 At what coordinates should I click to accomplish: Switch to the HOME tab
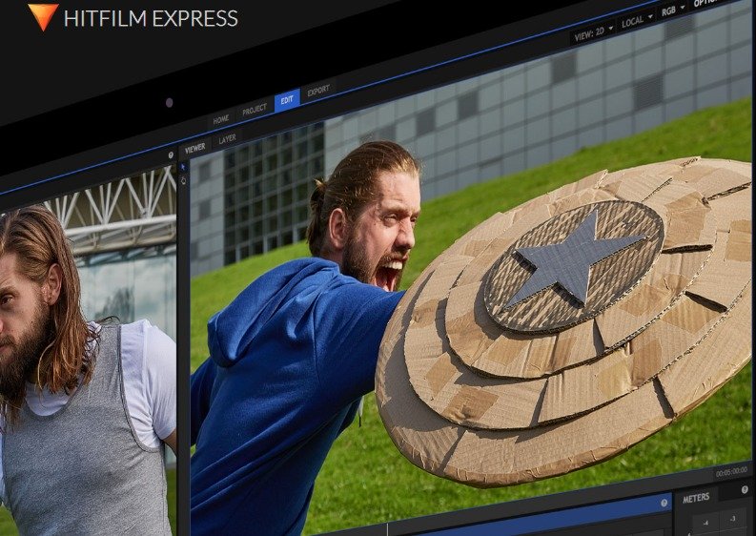(x=221, y=119)
